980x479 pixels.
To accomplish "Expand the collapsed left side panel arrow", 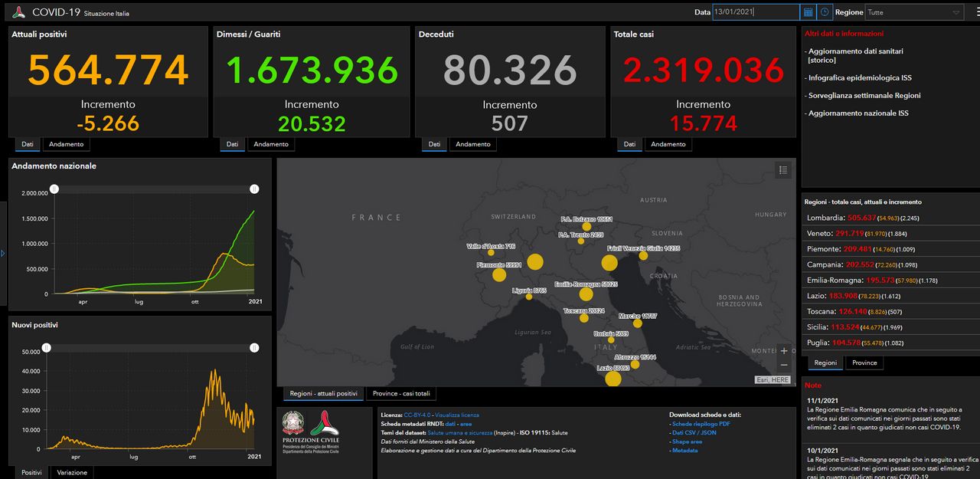I will point(3,253).
